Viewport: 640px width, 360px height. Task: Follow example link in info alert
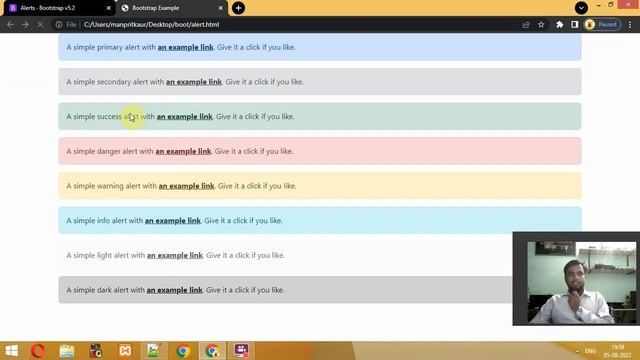point(173,221)
